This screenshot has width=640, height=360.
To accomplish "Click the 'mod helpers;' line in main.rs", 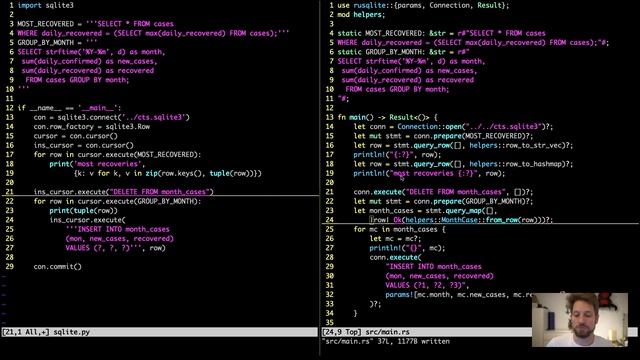I will pyautogui.click(x=361, y=15).
